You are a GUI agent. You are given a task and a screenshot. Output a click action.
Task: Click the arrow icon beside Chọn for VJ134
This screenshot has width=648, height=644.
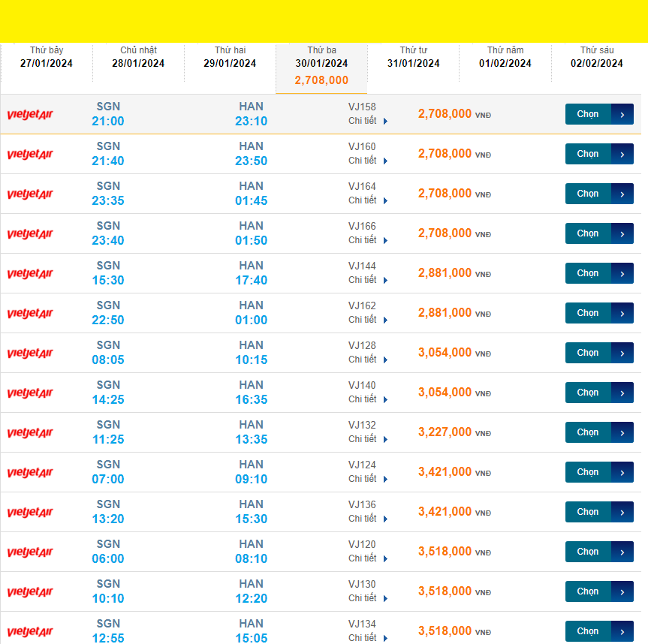(x=622, y=631)
